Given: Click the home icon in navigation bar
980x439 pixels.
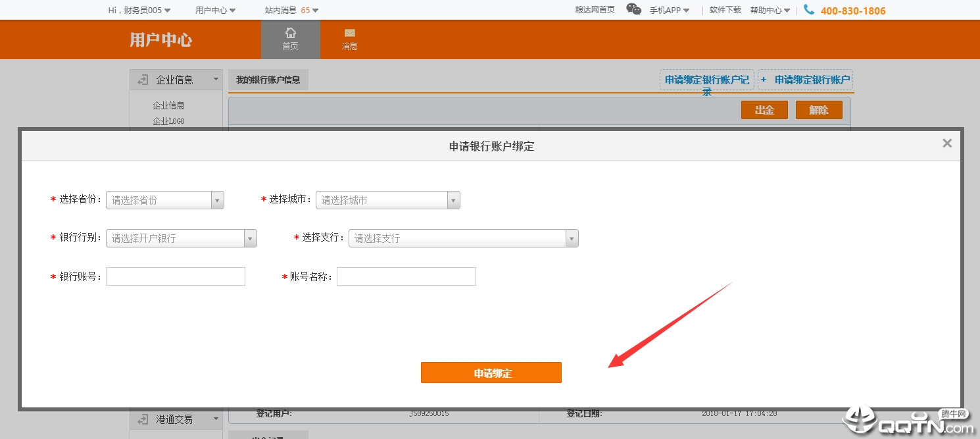Looking at the screenshot, I should (x=290, y=33).
